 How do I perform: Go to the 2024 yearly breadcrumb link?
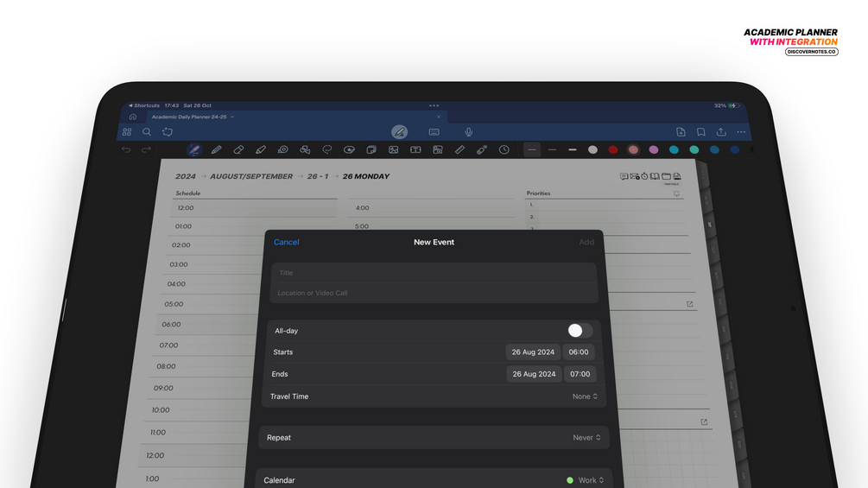186,176
